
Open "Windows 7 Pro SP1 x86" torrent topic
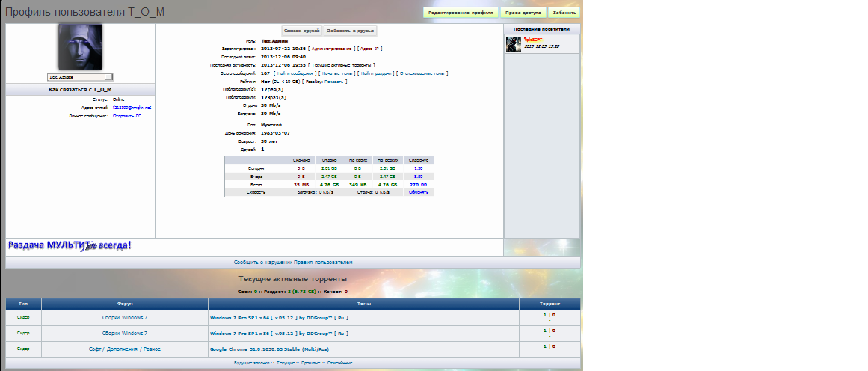click(x=279, y=334)
